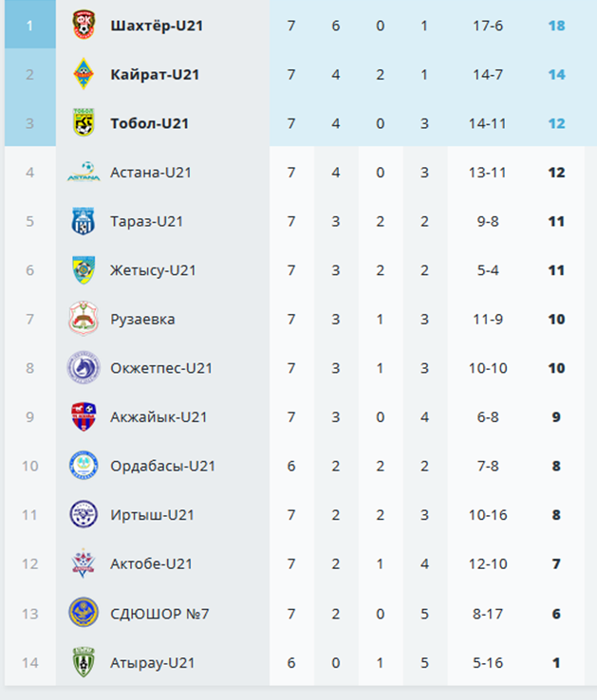Click the Жетысу-U21 crest icon

point(84,270)
